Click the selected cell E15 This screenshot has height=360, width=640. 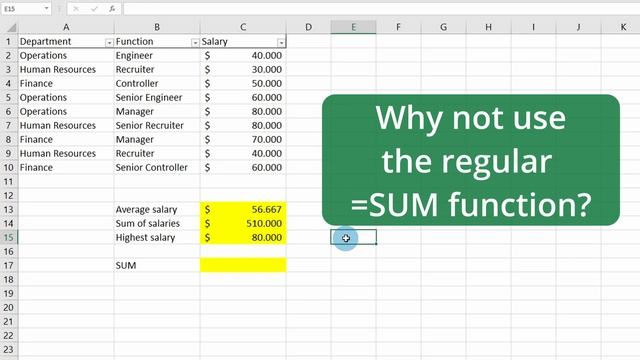(x=353, y=237)
